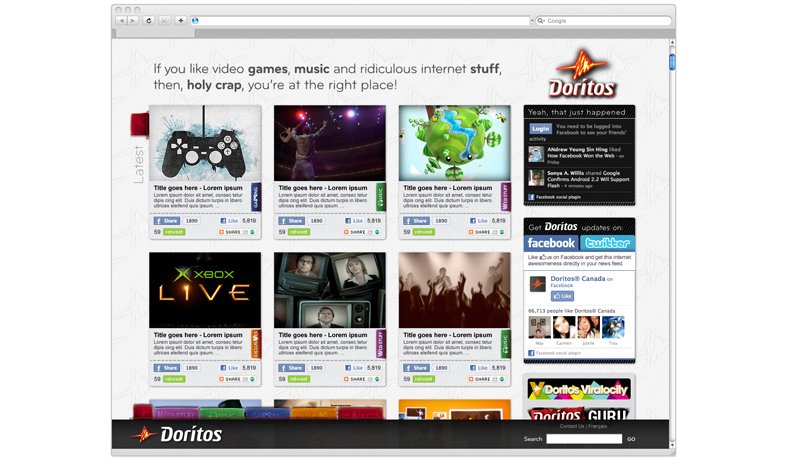This screenshot has width=800, height=460.
Task: Like the concert stage card
Action: [355, 221]
